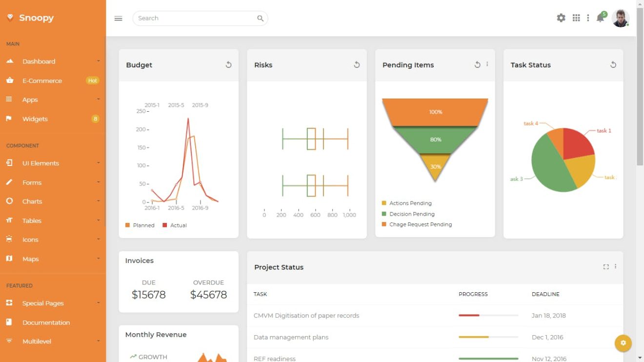Viewport: 644px width, 362px height.
Task: Toggle the Actual series in Budget legend
Action: [x=174, y=225]
